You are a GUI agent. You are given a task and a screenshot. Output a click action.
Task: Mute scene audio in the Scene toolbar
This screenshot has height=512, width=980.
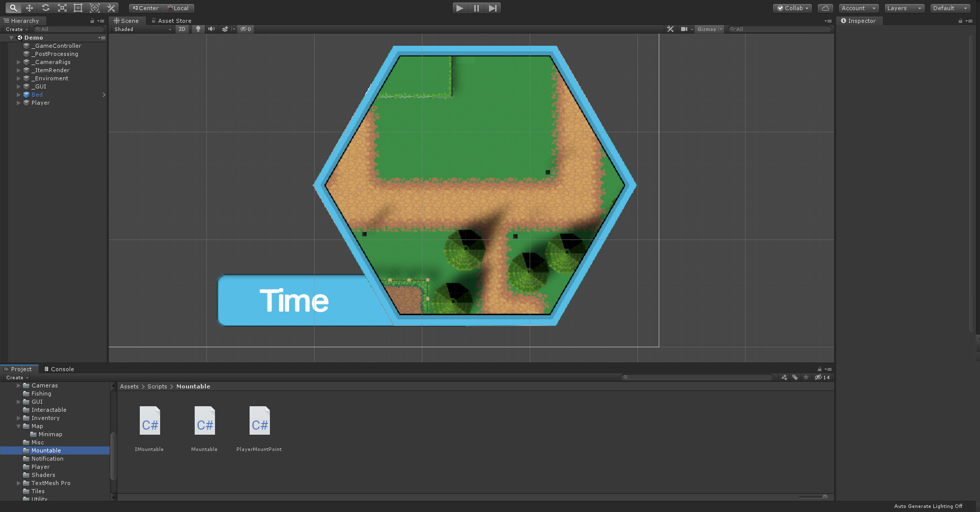pos(211,29)
